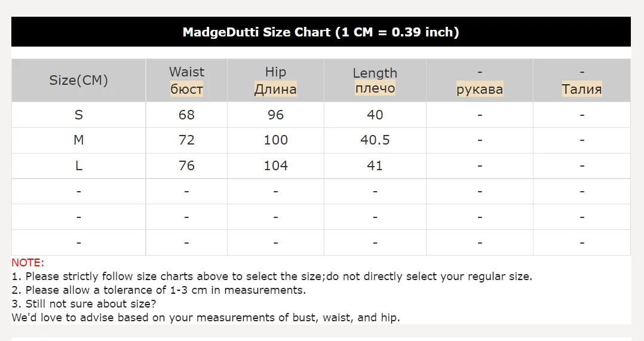The height and width of the screenshot is (341, 644).
Task: Click the highlighted Длина label
Action: 275,90
